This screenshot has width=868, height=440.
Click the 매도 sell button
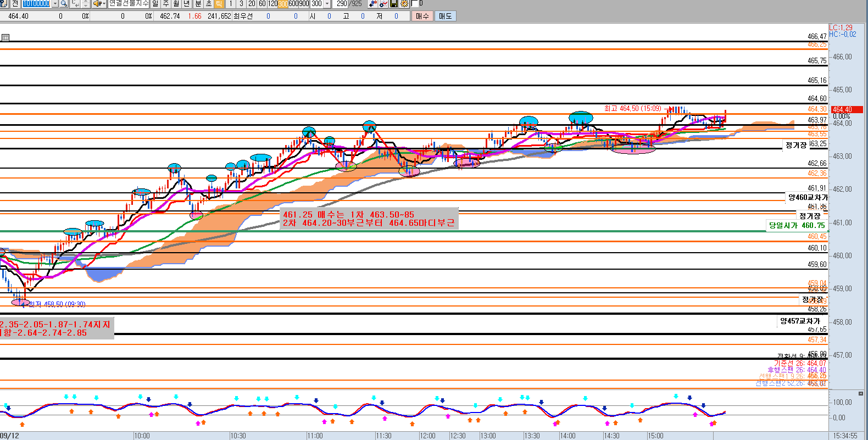tap(445, 16)
